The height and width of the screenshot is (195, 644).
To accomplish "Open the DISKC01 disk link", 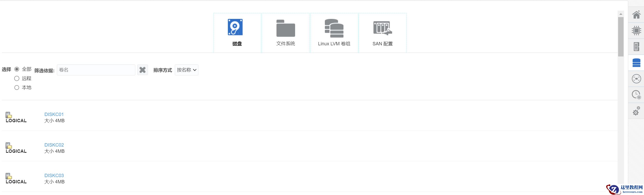I will point(54,114).
